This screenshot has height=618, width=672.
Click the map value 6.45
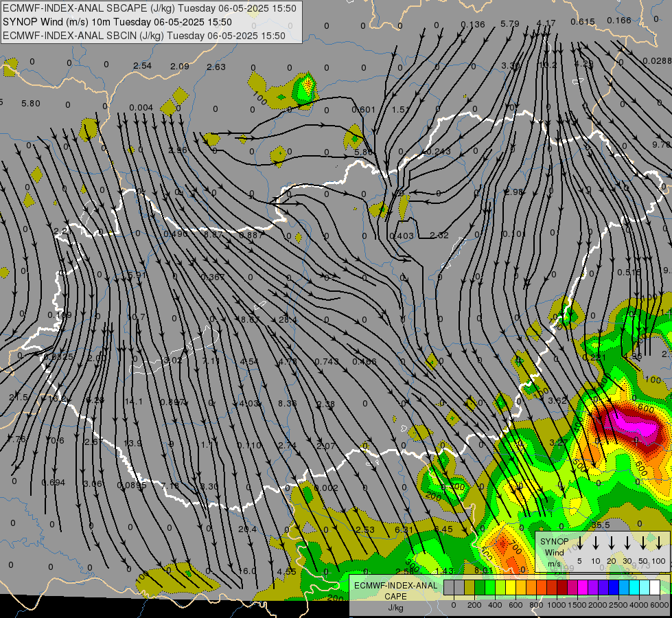[443, 529]
